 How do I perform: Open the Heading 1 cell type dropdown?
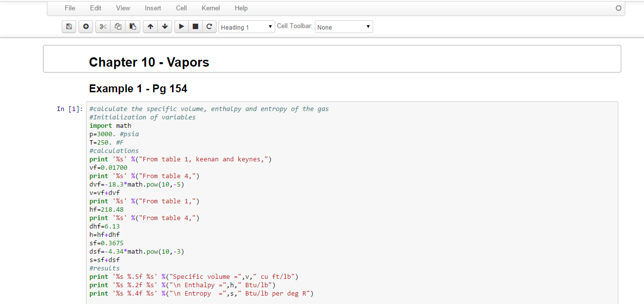pyautogui.click(x=247, y=27)
